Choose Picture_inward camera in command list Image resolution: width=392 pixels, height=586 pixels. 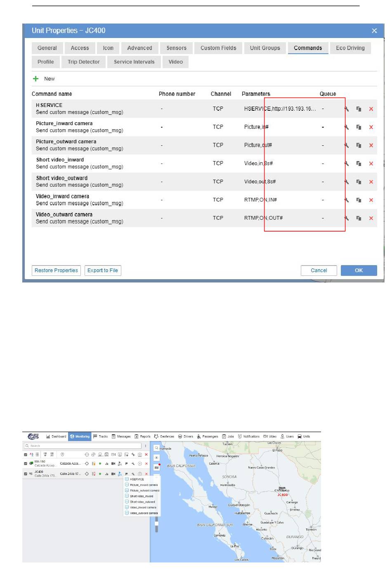(144, 485)
